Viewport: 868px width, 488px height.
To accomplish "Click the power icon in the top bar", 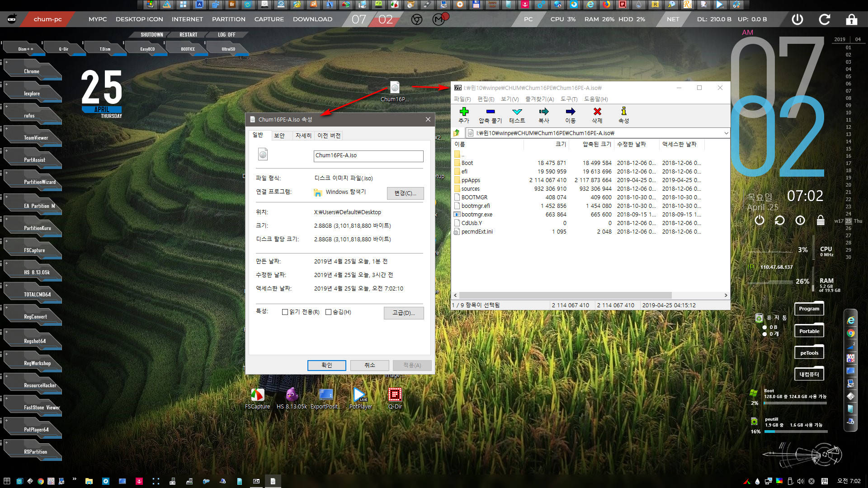I will pos(797,19).
